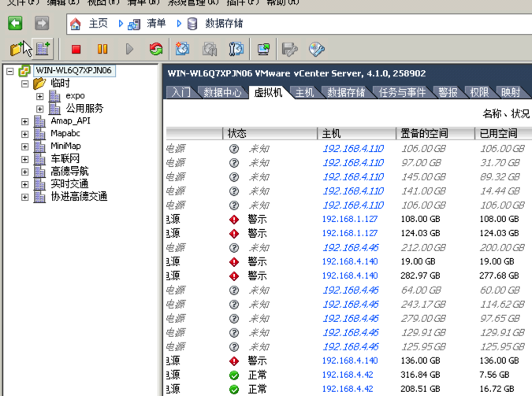Expand the expo datacenter node
Screen dimensions: 532x396
click(39, 96)
